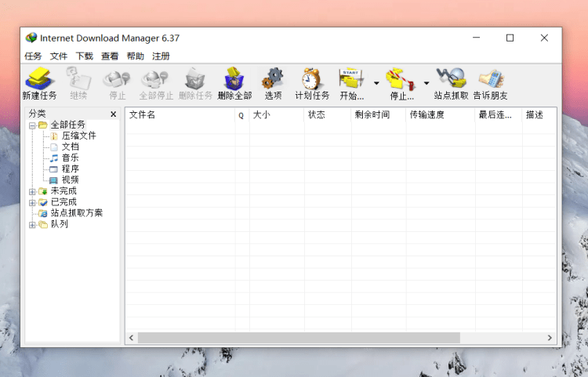The image size is (588, 377).
Task: Sort by the Q column header
Action: coord(242,114)
